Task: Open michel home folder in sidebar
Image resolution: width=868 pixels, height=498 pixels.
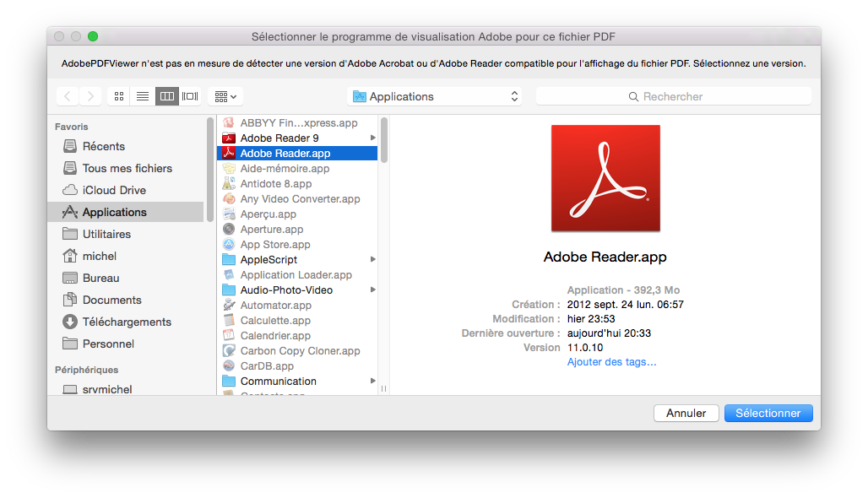Action: coord(126,257)
